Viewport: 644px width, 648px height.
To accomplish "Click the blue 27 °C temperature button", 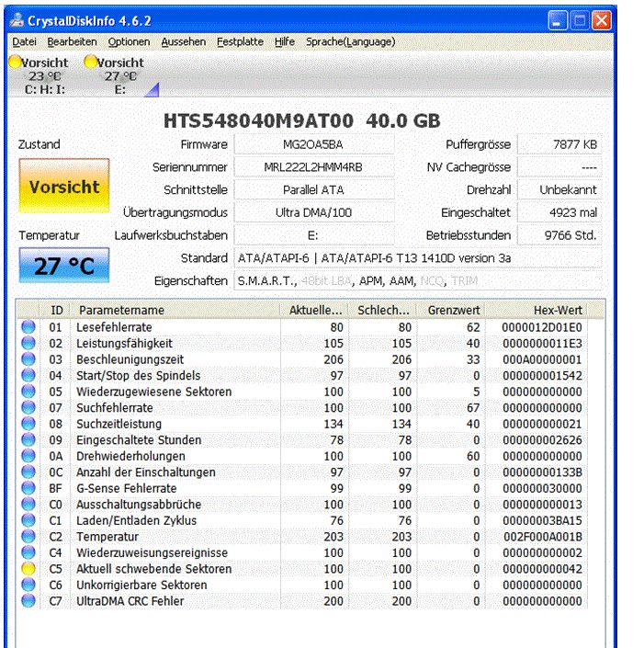I will point(63,266).
